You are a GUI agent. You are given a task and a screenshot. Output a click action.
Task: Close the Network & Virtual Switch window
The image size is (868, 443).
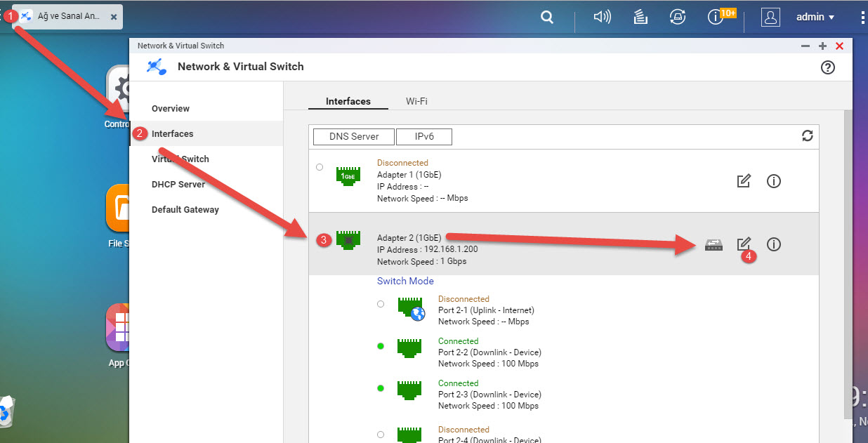coord(840,46)
